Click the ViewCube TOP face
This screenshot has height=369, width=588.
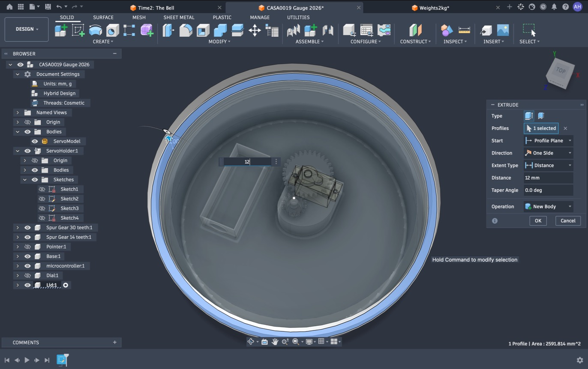(560, 71)
